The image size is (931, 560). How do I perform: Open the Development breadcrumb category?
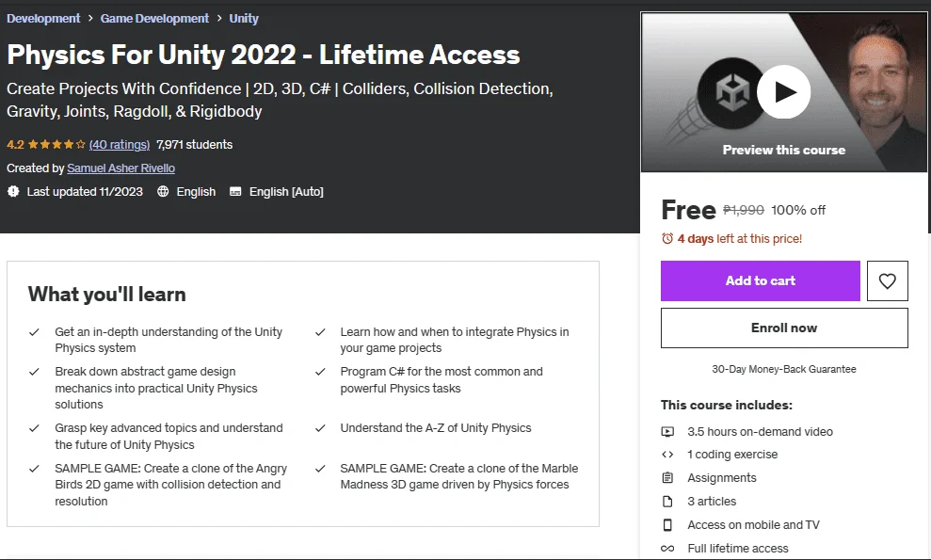(x=43, y=19)
